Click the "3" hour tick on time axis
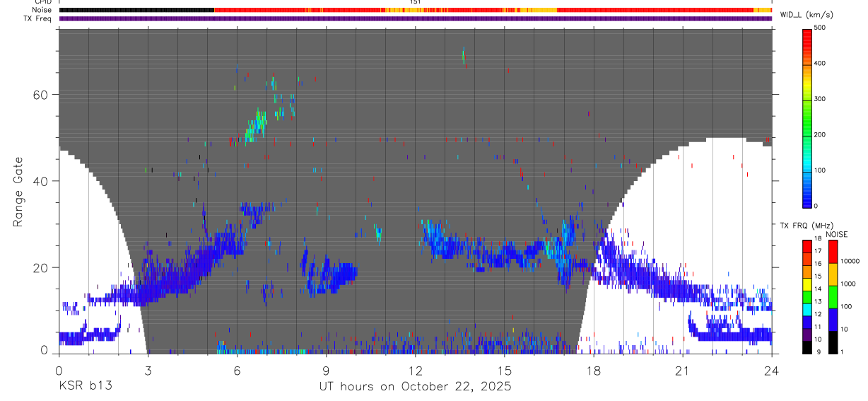The width and height of the screenshot is (868, 401). 148,369
